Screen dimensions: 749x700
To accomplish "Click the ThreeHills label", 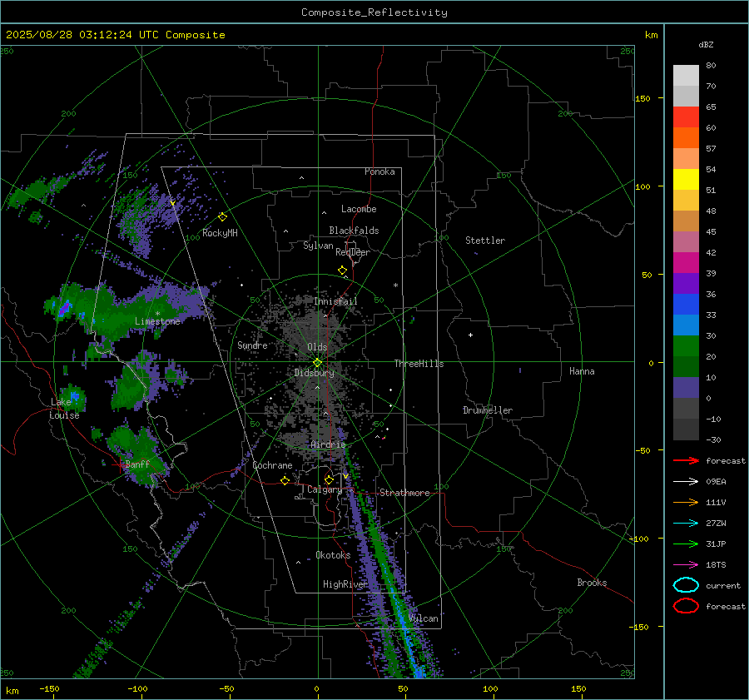I will tap(419, 364).
